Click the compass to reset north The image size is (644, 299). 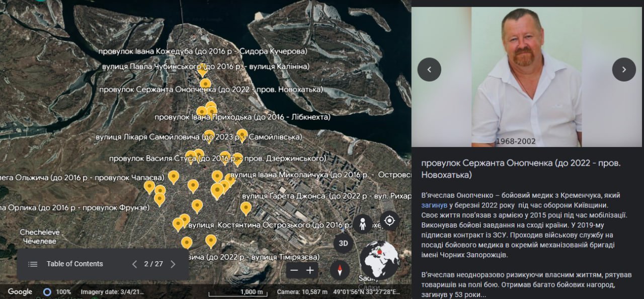[340, 270]
